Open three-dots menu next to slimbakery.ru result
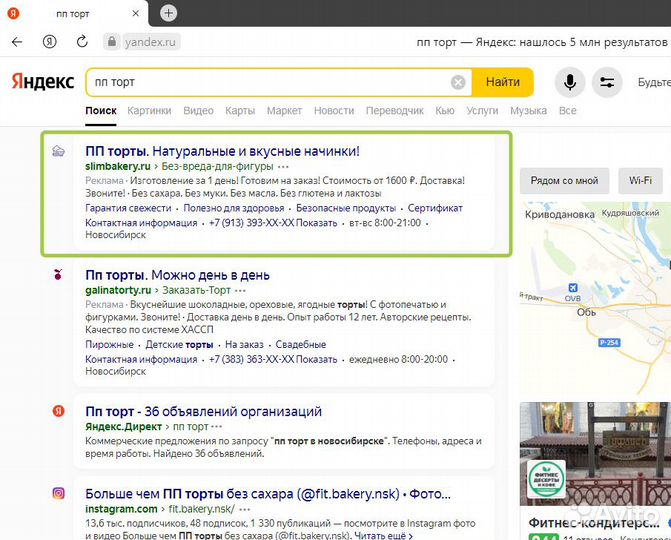Viewport: 671px width, 540px height. [x=284, y=166]
